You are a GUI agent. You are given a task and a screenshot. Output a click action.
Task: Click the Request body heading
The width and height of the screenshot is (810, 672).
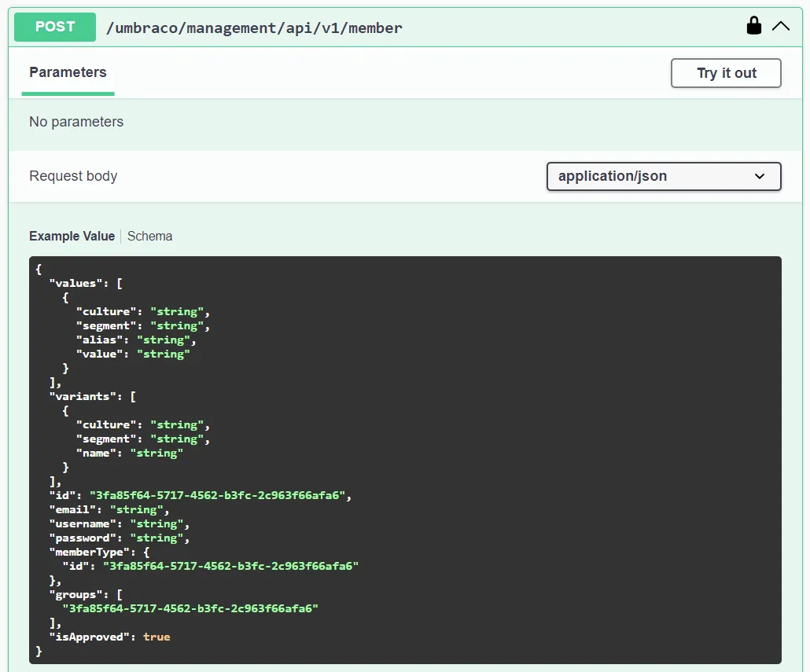(73, 176)
